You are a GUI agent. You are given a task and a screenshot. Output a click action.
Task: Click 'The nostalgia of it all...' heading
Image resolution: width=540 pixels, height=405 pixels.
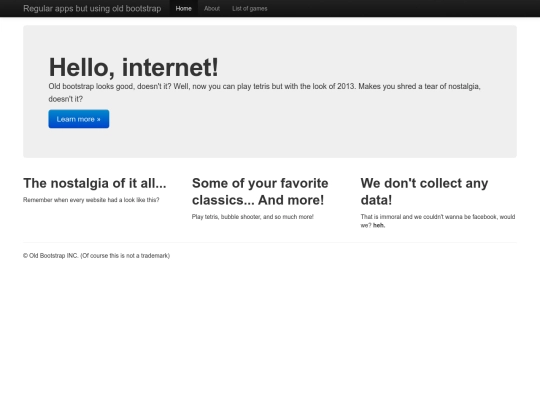[x=95, y=183]
